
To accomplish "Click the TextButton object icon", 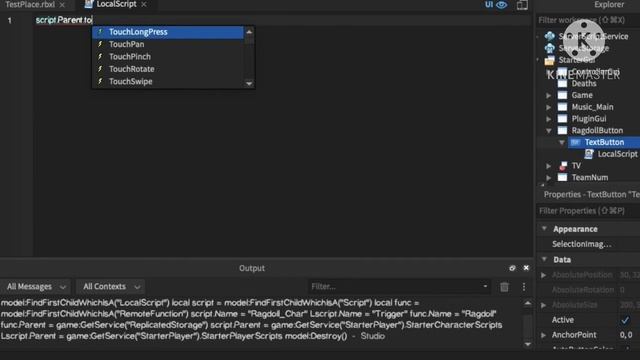I will [575, 142].
